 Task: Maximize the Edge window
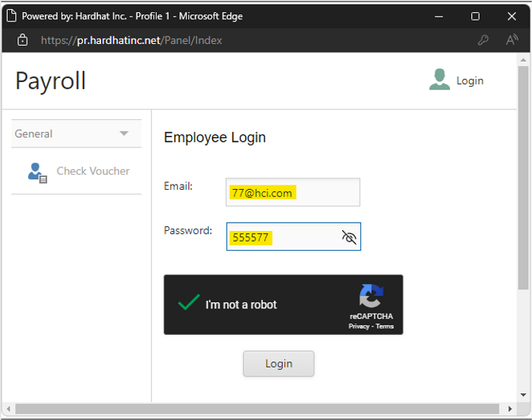475,16
